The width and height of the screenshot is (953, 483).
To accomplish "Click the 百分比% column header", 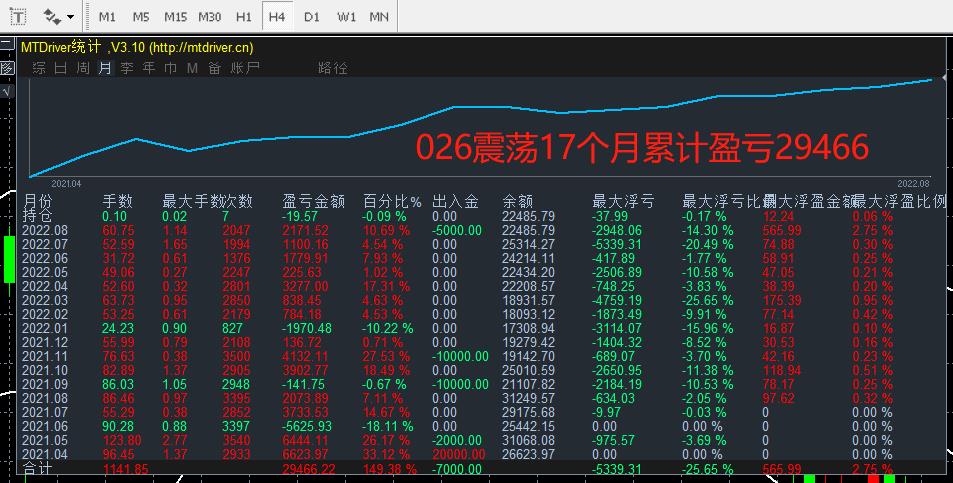I will click(392, 201).
